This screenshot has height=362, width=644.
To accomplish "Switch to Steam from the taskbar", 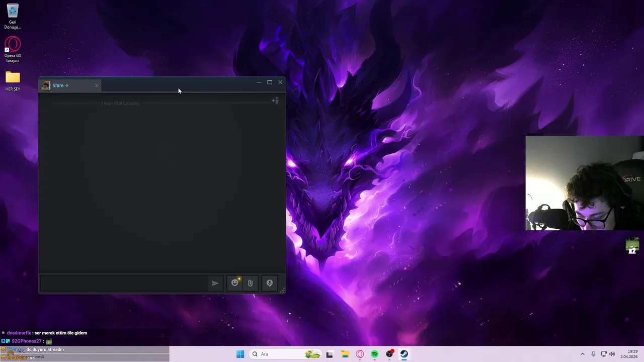I will (404, 354).
